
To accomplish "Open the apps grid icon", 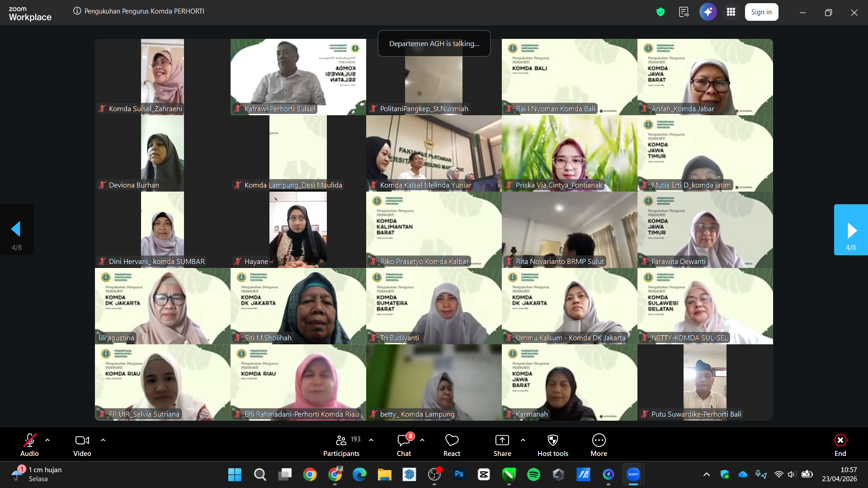I will [731, 12].
